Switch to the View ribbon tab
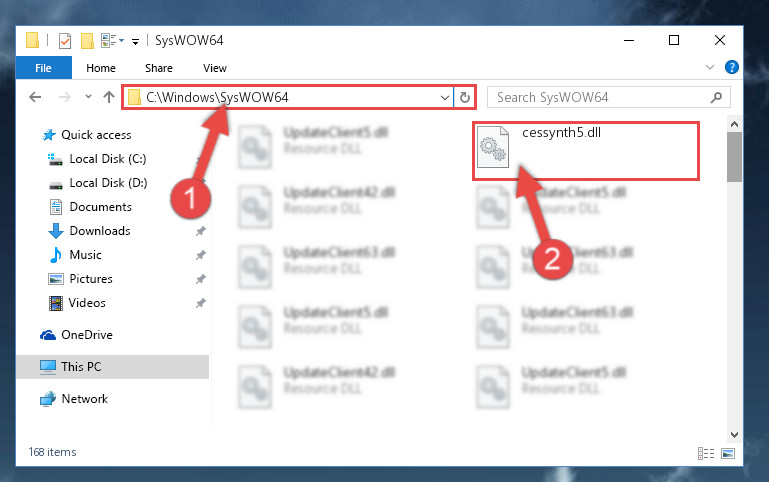This screenshot has height=482, width=769. pyautogui.click(x=215, y=68)
